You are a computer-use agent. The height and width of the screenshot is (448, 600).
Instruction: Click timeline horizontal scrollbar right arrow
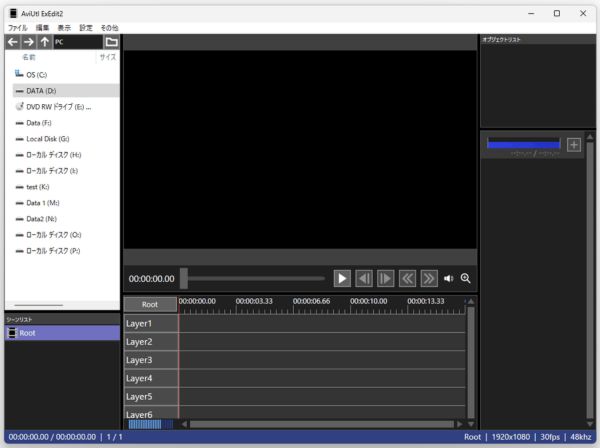click(460, 424)
